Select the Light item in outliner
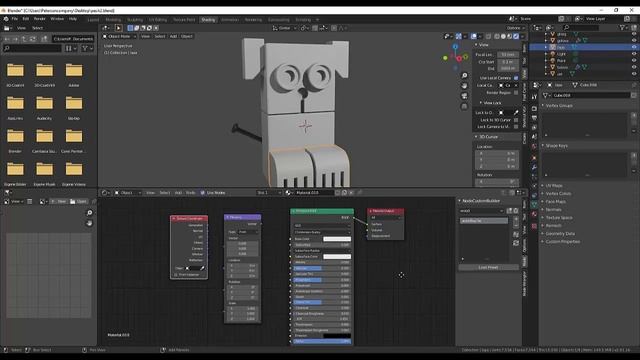640x360 pixels. click(561, 53)
